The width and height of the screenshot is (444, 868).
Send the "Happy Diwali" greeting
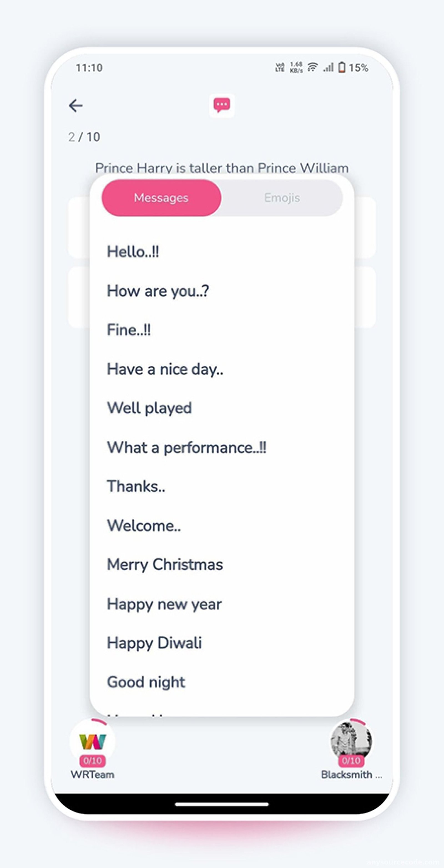154,643
